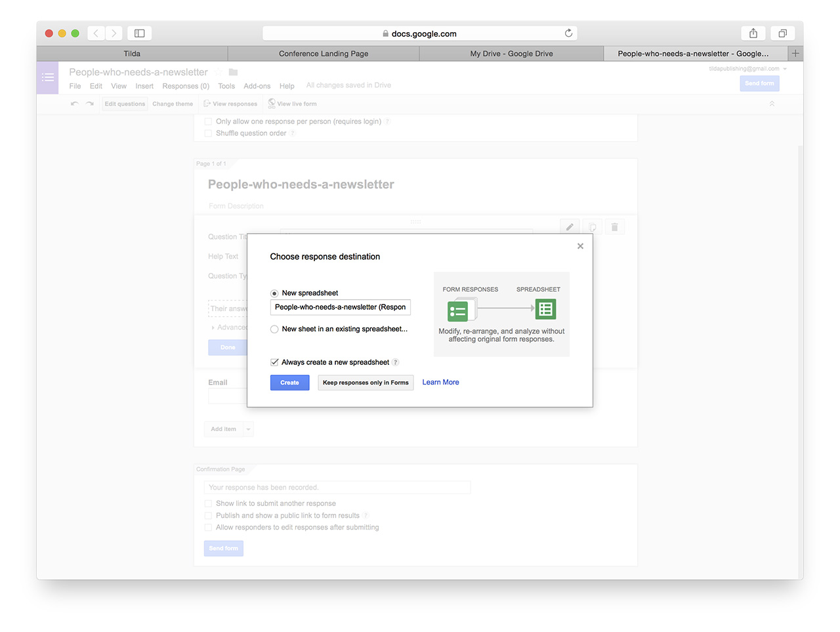Image resolution: width=840 pixels, height=632 pixels.
Task: Toggle the Safari sidebar button
Action: (x=139, y=33)
